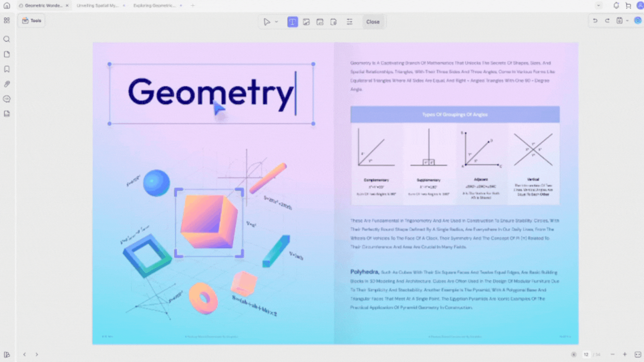Open the comments bubble sidebar icon
The width and height of the screenshot is (644, 362).
pyautogui.click(x=7, y=99)
